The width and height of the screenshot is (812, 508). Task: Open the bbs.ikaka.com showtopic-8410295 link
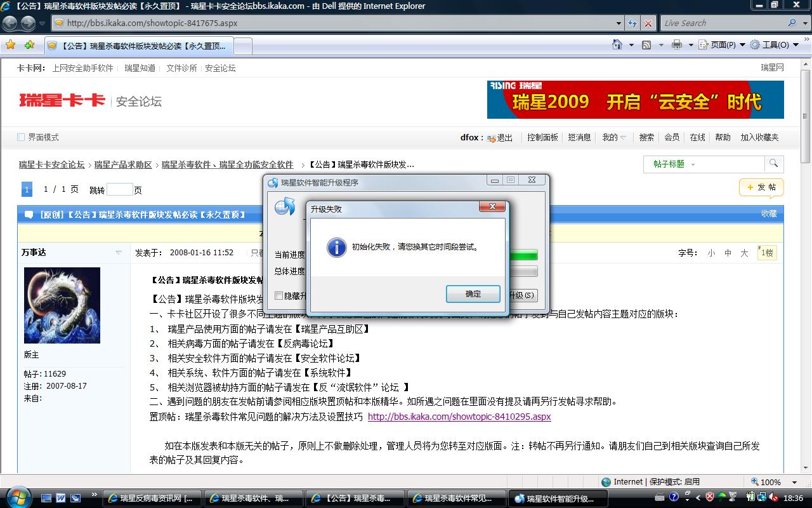click(459, 417)
